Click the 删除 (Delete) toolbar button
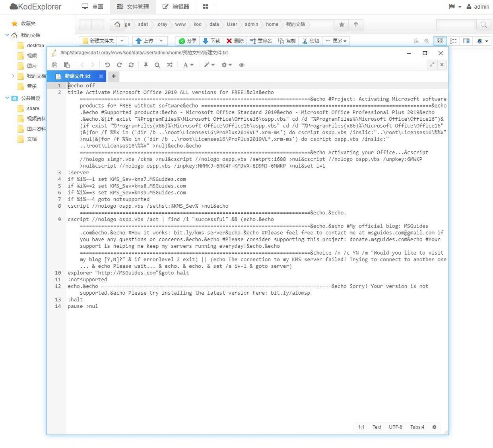 [235, 41]
